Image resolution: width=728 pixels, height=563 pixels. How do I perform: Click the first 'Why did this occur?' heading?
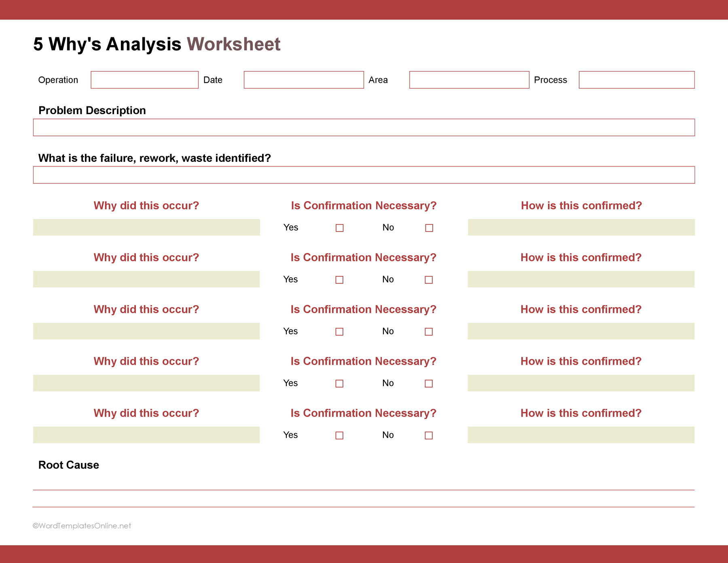146,206
